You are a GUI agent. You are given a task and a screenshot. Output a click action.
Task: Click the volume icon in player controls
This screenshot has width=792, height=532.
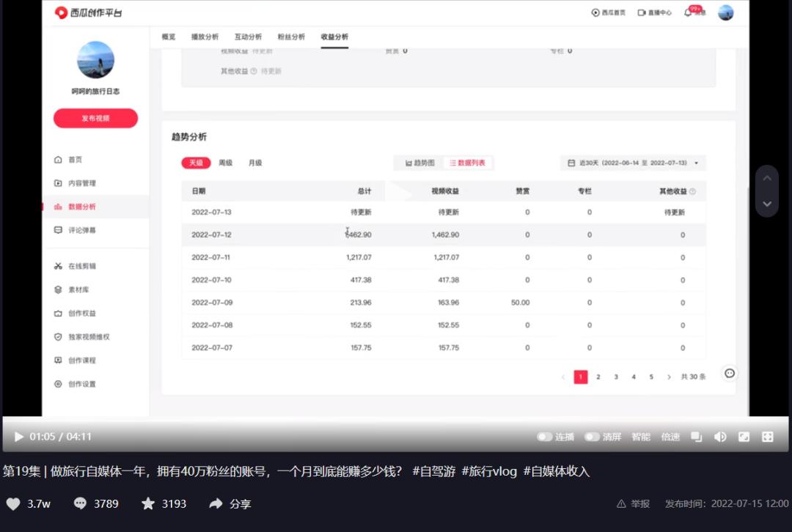(x=720, y=436)
